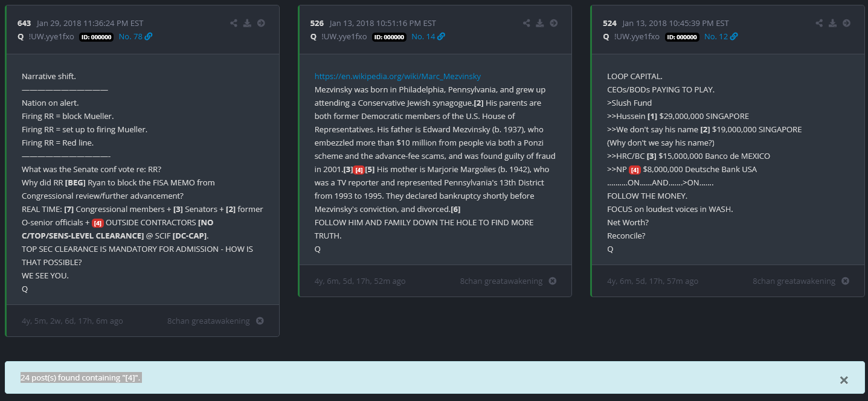Image resolution: width=868 pixels, height=401 pixels.
Task: Click the line "CEOs/BODs PAYING TO PLAY."
Action: click(x=661, y=89)
